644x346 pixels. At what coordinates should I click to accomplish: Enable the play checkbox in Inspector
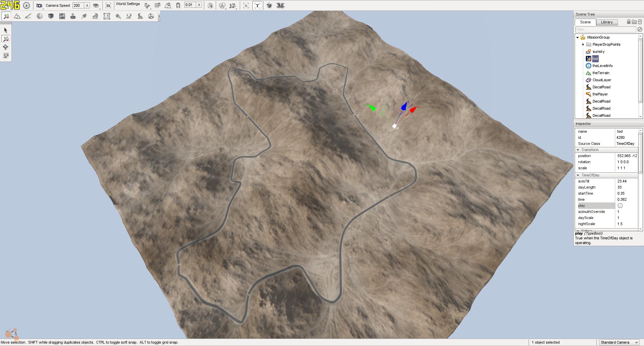coord(620,206)
